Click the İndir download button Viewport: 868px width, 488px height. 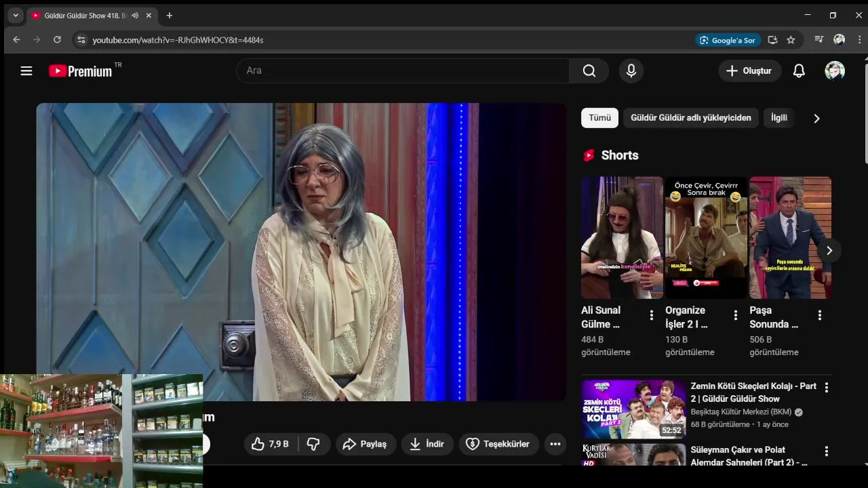(427, 444)
